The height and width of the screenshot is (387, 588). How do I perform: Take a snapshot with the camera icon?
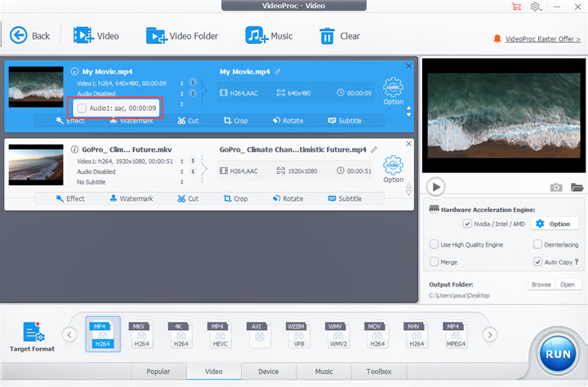pos(556,187)
